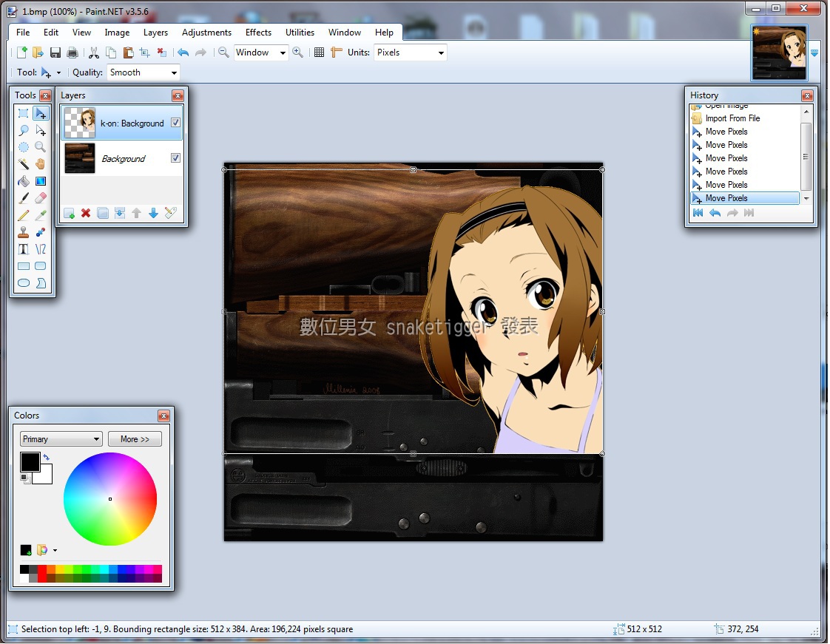Click the 1.bmp image thumbnail

[x=780, y=53]
